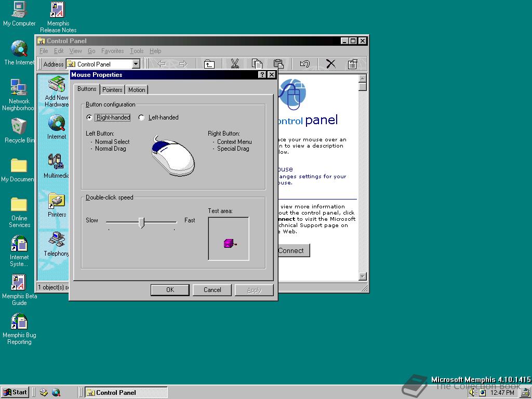532x399 pixels.
Task: Click Show Desktop quick launch icon
Action: coord(44,393)
